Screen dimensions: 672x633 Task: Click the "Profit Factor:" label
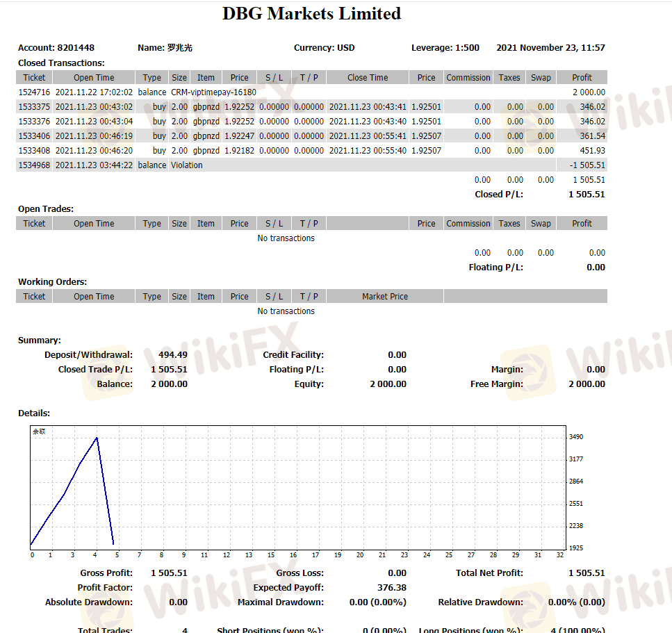click(x=105, y=588)
